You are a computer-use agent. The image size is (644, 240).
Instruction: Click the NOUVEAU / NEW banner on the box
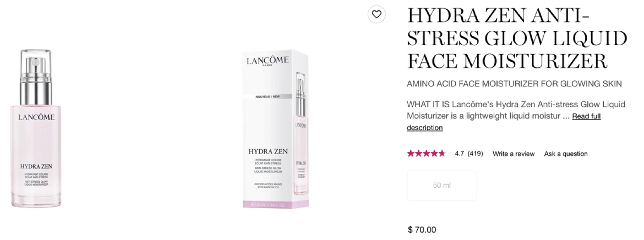click(x=267, y=96)
